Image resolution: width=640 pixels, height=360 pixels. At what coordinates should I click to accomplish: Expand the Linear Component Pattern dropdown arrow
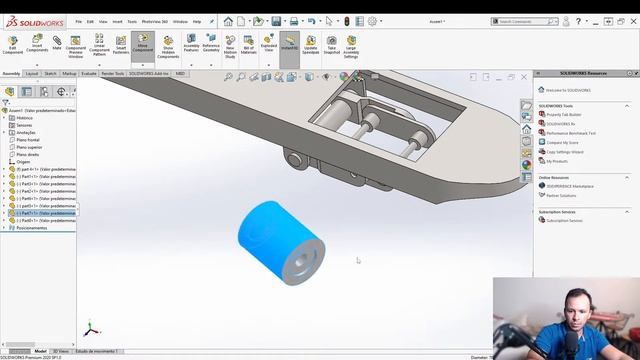(99, 65)
